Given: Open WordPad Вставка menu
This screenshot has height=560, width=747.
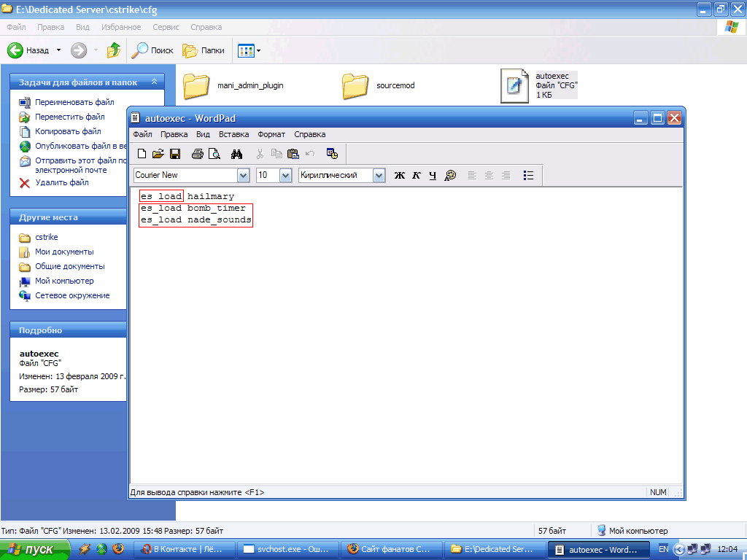Looking at the screenshot, I should (234, 134).
